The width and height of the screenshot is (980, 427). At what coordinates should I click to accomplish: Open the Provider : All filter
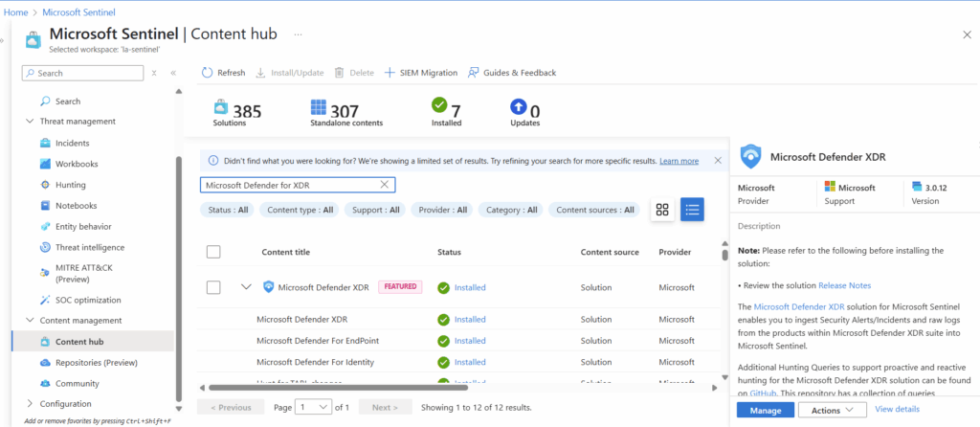pyautogui.click(x=443, y=210)
